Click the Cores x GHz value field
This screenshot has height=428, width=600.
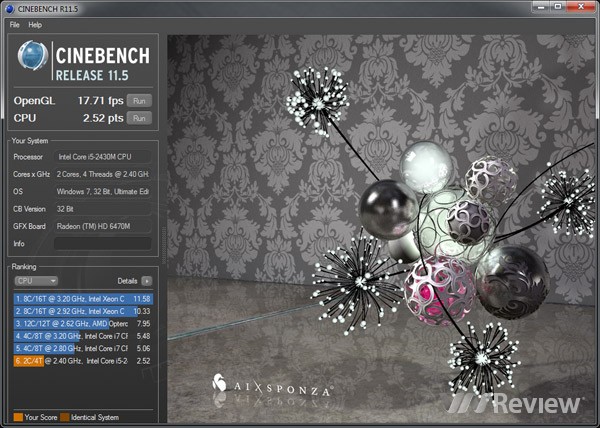[x=103, y=174]
